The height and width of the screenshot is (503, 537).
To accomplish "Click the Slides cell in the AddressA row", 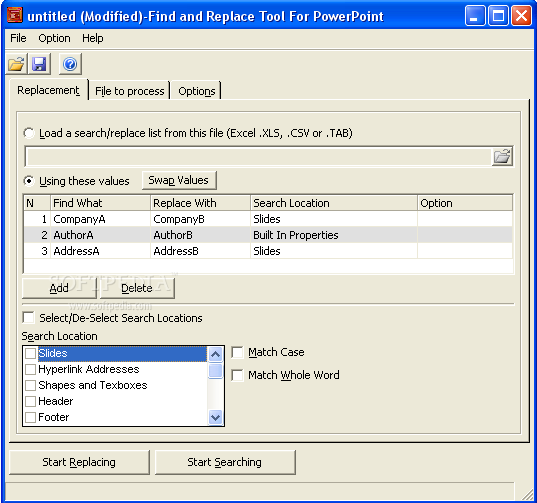I will click(334, 251).
